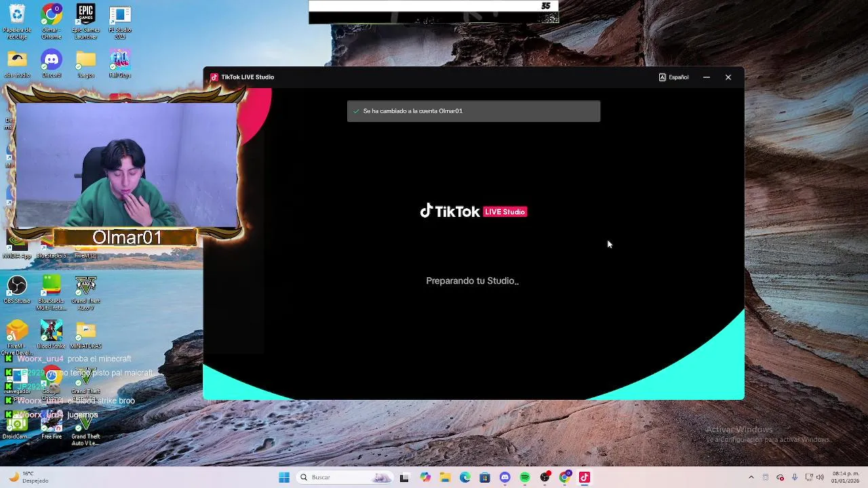Open File Explorer from the taskbar
868x488 pixels.
[x=445, y=477]
